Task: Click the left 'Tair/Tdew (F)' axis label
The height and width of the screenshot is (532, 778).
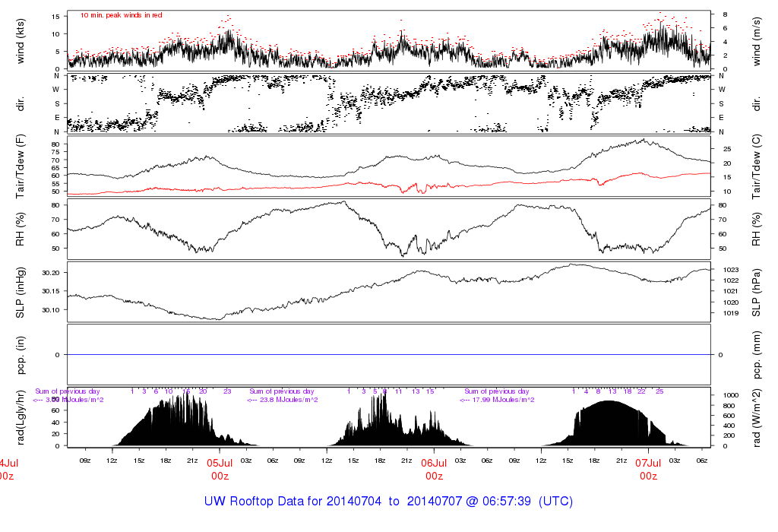Action: pyautogui.click(x=21, y=166)
